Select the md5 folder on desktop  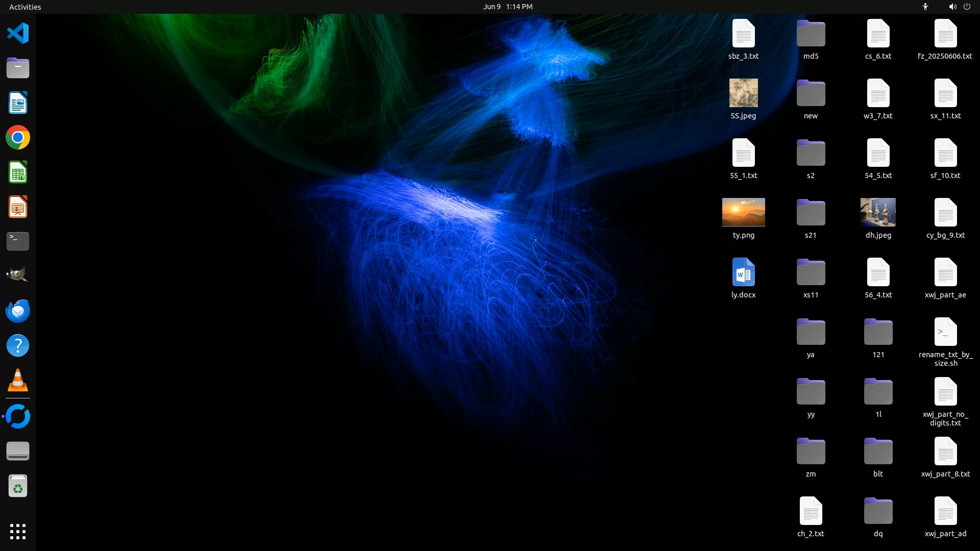click(x=811, y=34)
